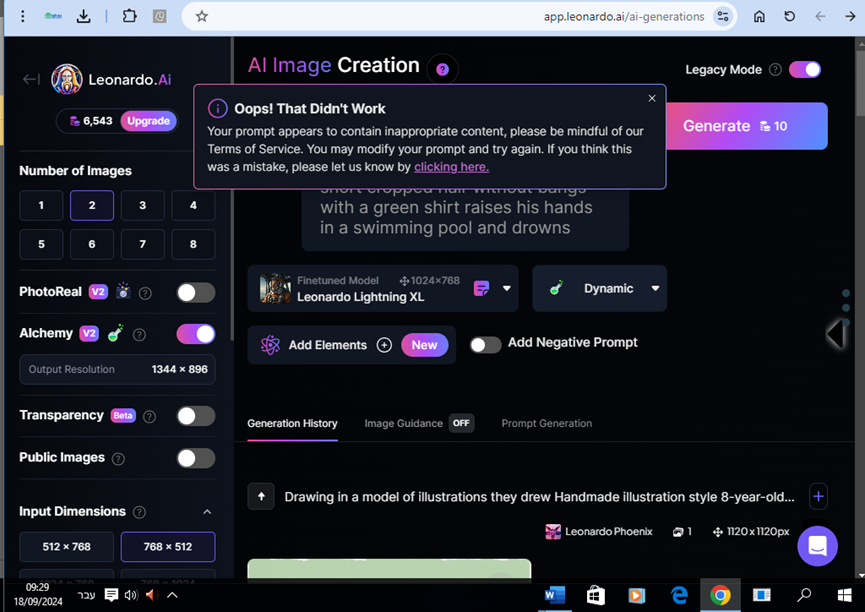This screenshot has width=865, height=612.
Task: Select 1 as number of images
Action: pos(41,205)
